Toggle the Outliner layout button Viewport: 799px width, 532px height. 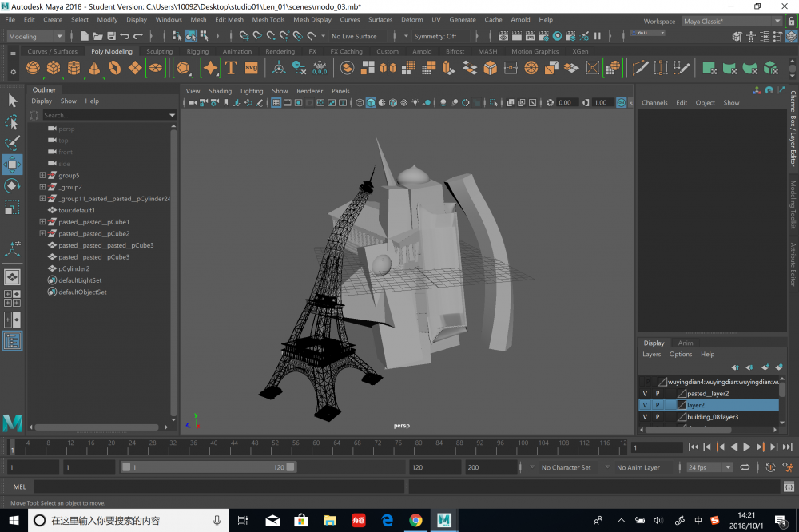point(12,341)
